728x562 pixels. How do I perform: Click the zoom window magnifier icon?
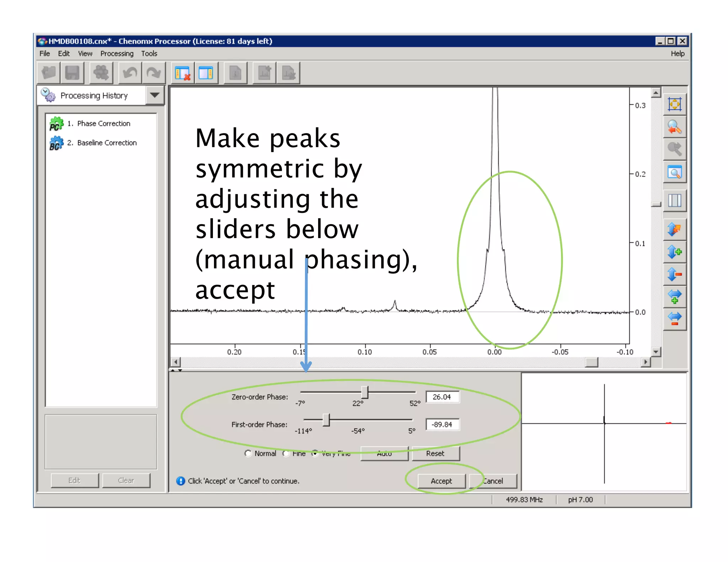click(674, 173)
